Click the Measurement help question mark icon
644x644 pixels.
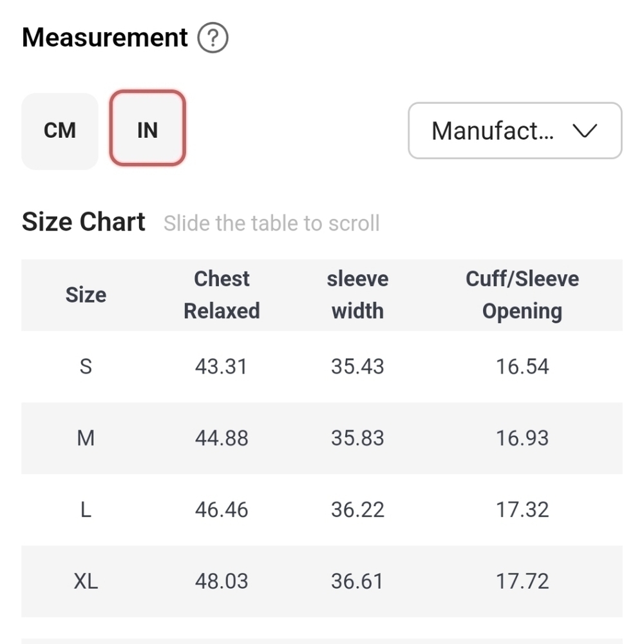(213, 39)
